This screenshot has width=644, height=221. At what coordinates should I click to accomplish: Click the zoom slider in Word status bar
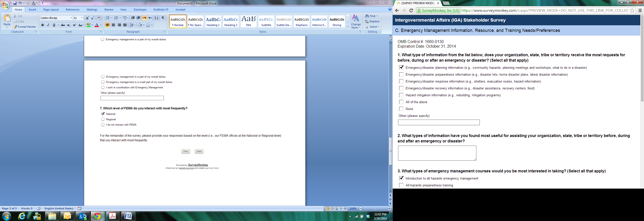375,208
